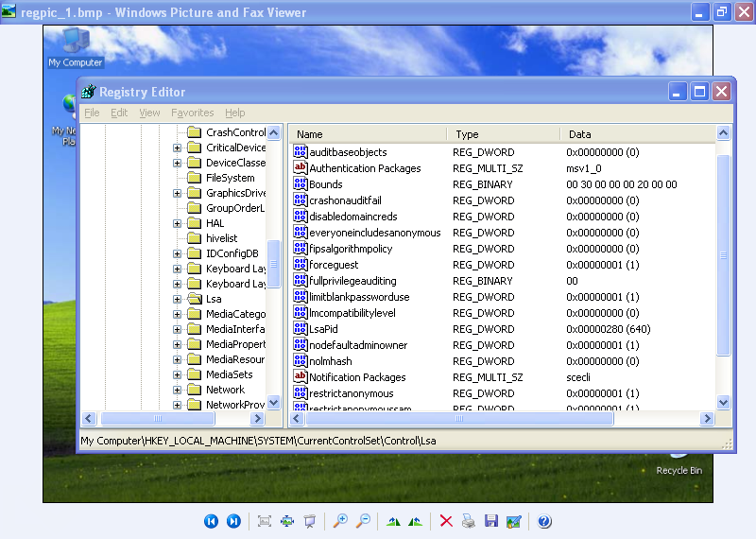This screenshot has width=756, height=539.
Task: Open the Favorites menu
Action: tap(193, 113)
